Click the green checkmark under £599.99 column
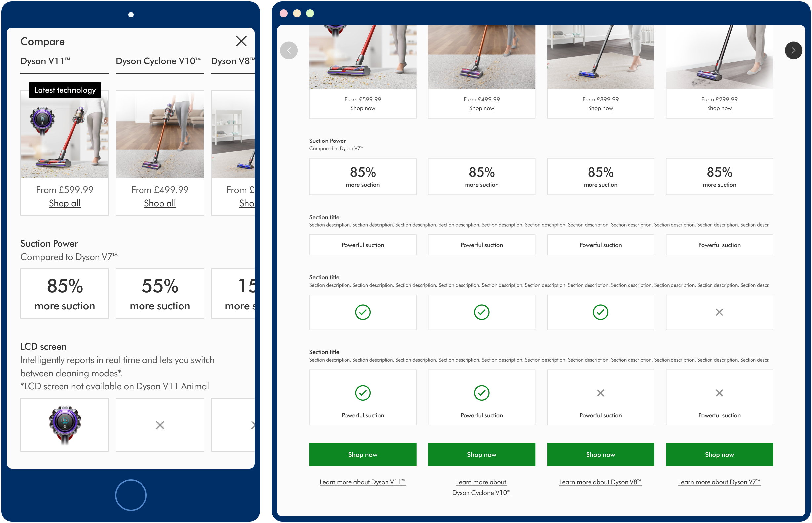 point(363,312)
